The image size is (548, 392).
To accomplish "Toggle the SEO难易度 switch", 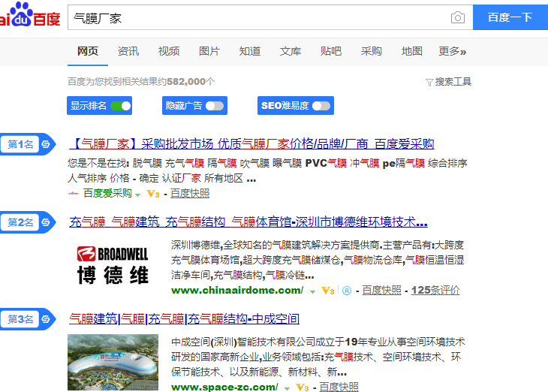I will pyautogui.click(x=321, y=106).
